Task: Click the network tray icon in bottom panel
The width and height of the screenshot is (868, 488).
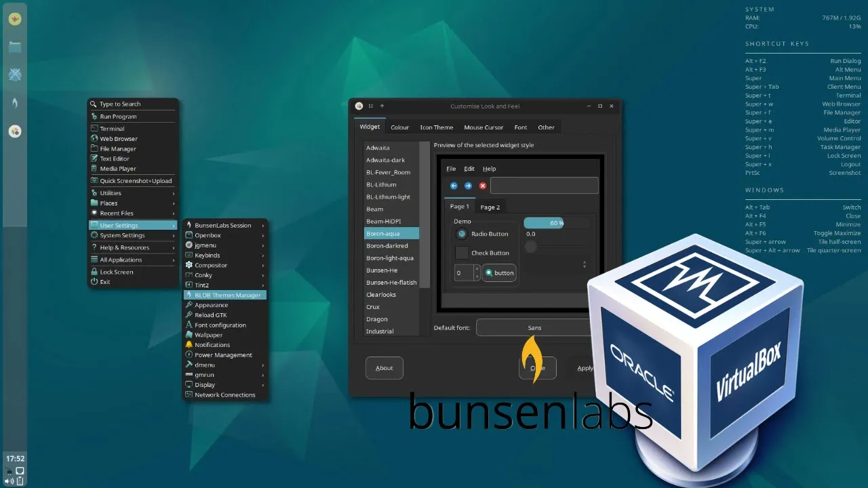Action: (x=20, y=470)
